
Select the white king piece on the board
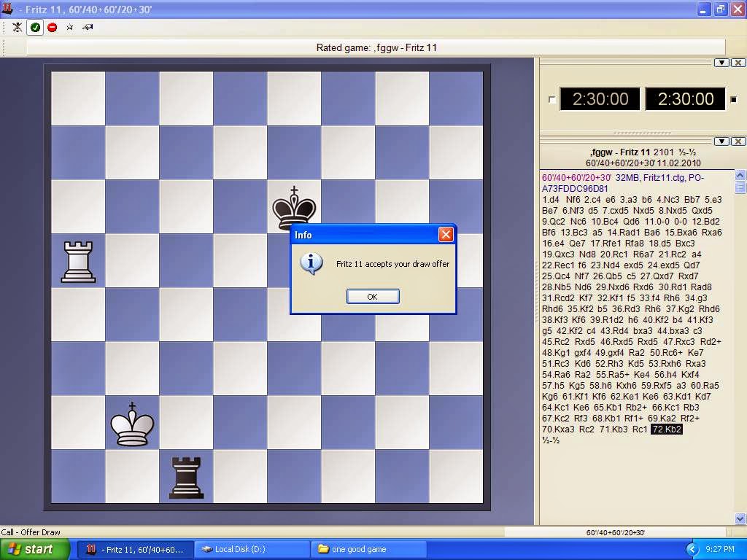pyautogui.click(x=132, y=424)
